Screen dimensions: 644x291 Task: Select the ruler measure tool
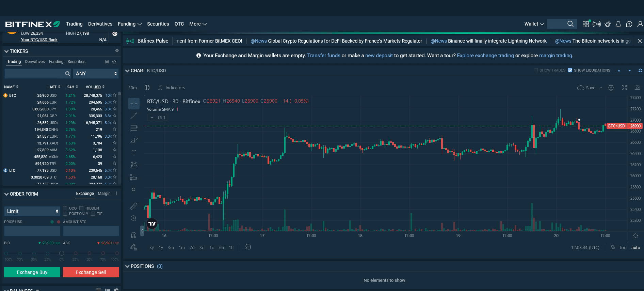point(134,206)
